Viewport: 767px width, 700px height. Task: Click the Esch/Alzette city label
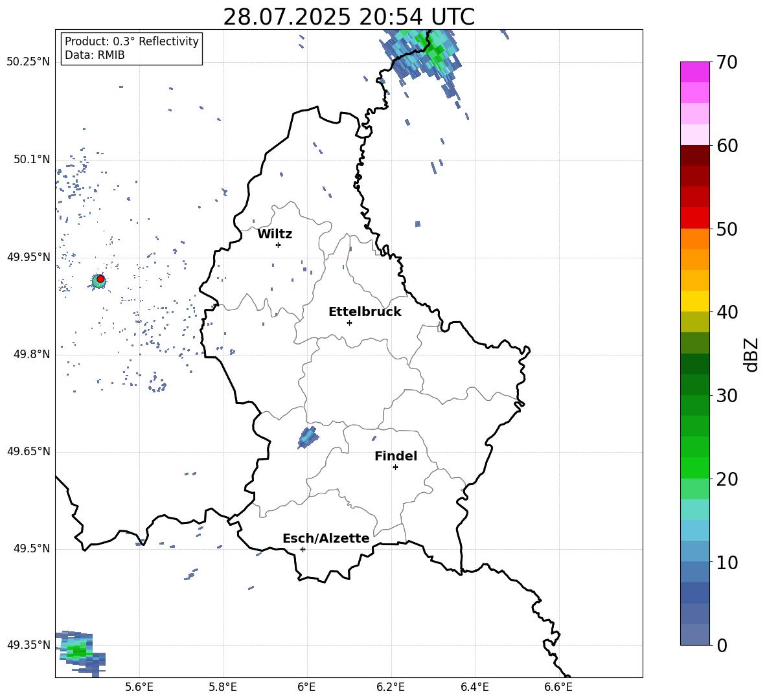(326, 538)
